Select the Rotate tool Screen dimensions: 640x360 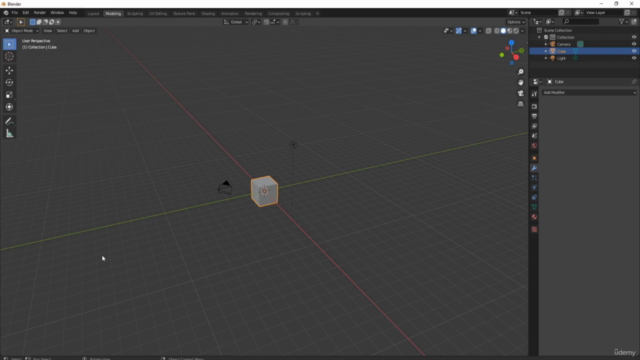(9, 82)
